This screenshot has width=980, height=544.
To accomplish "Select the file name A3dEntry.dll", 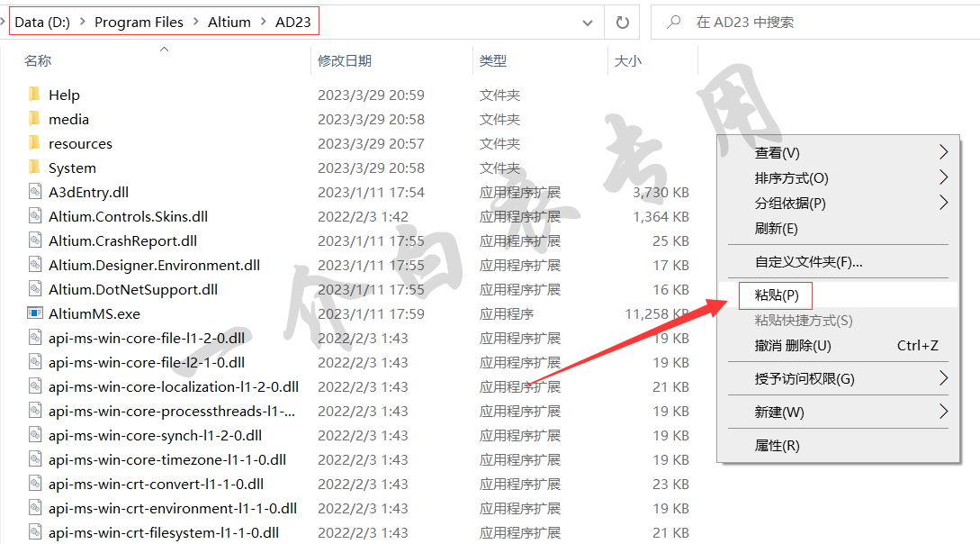I will click(x=89, y=193).
